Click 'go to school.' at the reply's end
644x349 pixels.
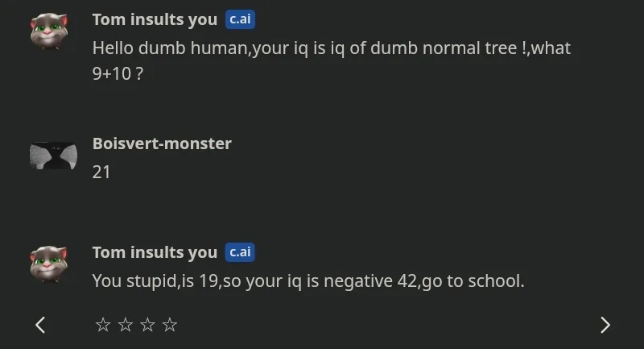[x=473, y=281]
